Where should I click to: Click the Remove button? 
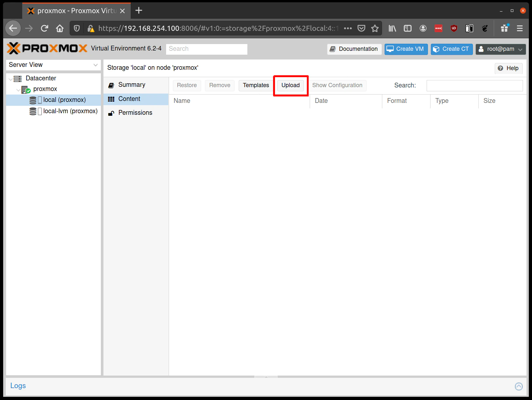220,86
